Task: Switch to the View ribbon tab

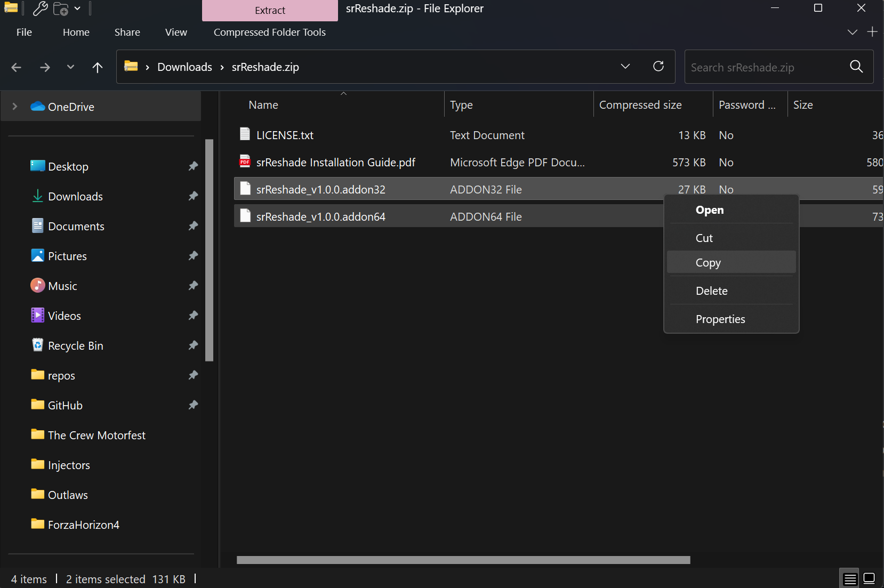Action: coord(176,32)
